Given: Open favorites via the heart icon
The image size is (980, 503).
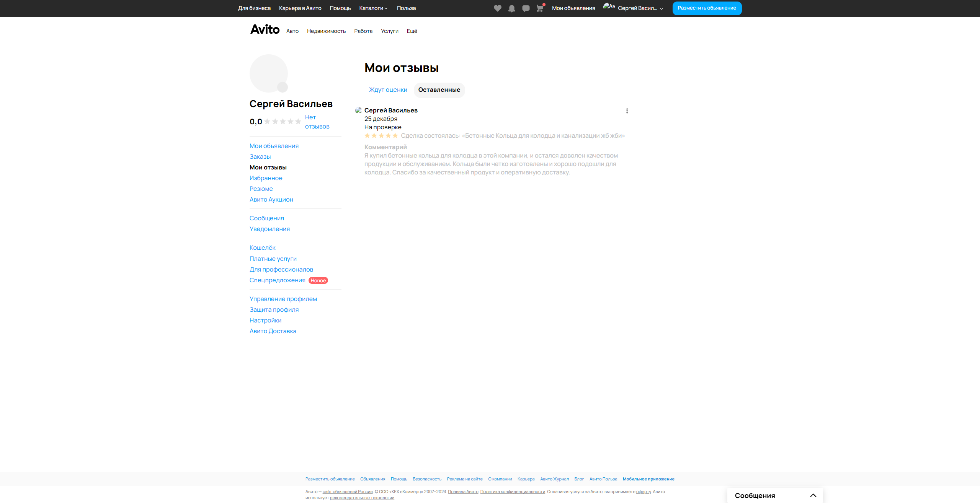Looking at the screenshot, I should click(497, 8).
